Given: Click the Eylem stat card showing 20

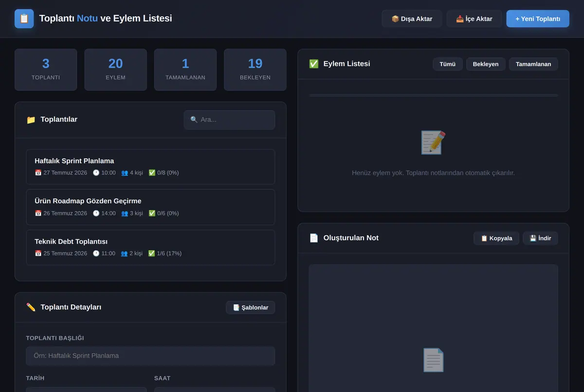Looking at the screenshot, I should tap(115, 70).
